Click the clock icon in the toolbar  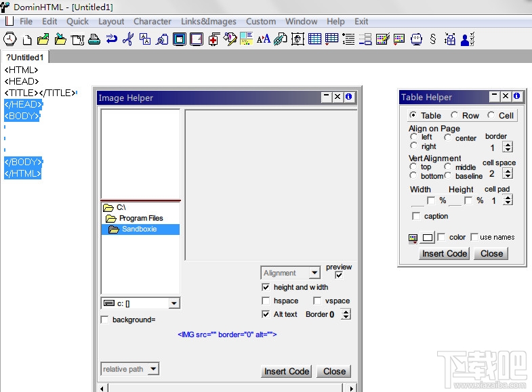10,39
